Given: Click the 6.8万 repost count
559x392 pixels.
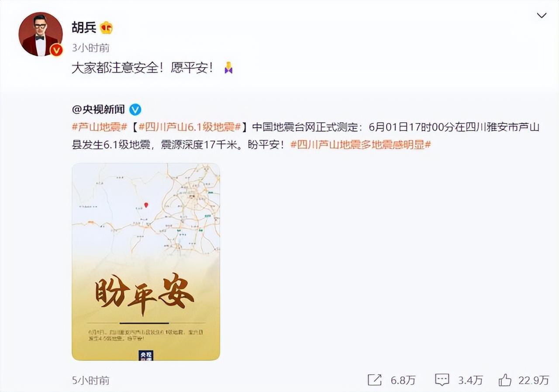Looking at the screenshot, I should (403, 380).
